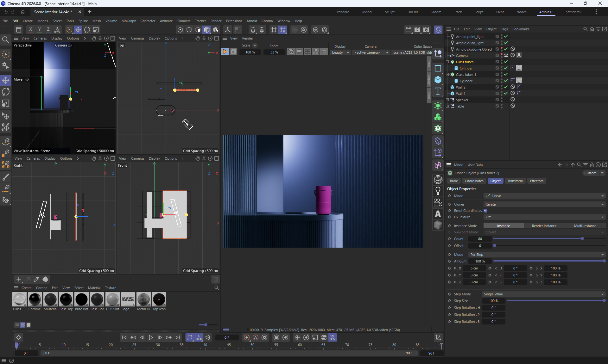Select the Move tool in left toolbar
Image resolution: width=608 pixels, height=364 pixels.
pyautogui.click(x=6, y=80)
